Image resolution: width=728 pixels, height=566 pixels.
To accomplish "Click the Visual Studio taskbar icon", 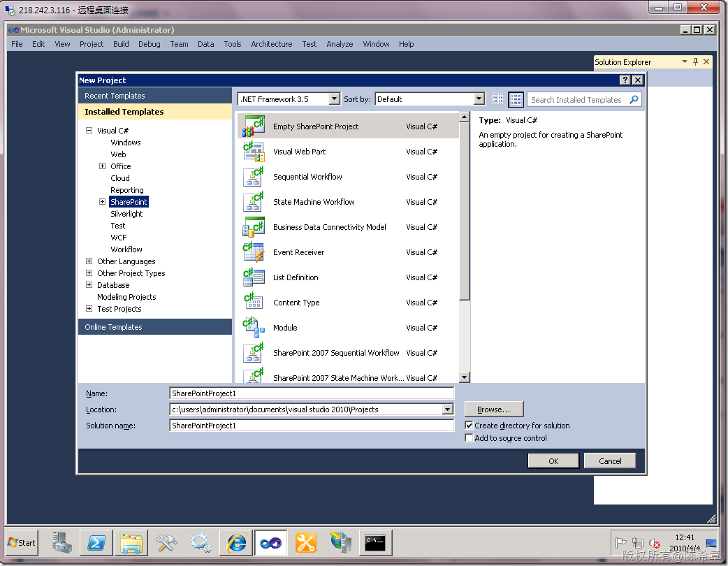I will pyautogui.click(x=270, y=542).
